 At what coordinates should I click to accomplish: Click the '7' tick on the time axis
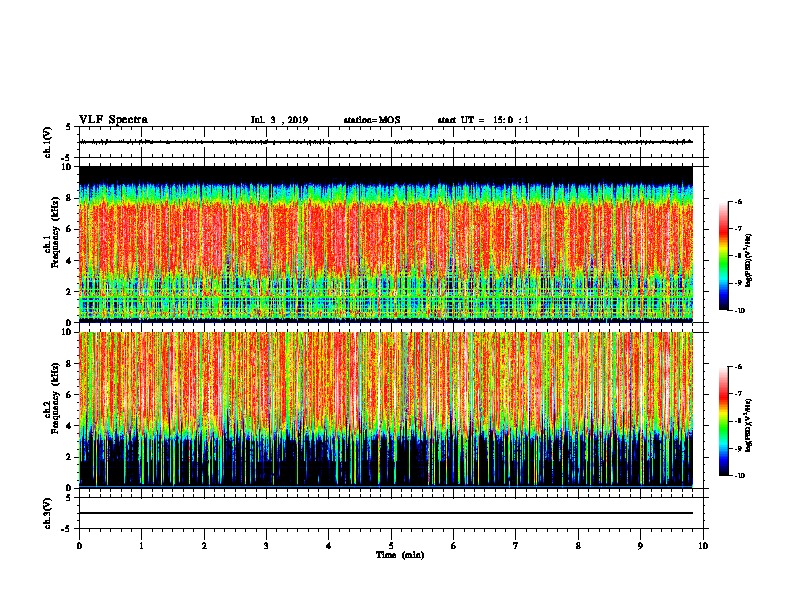point(516,546)
